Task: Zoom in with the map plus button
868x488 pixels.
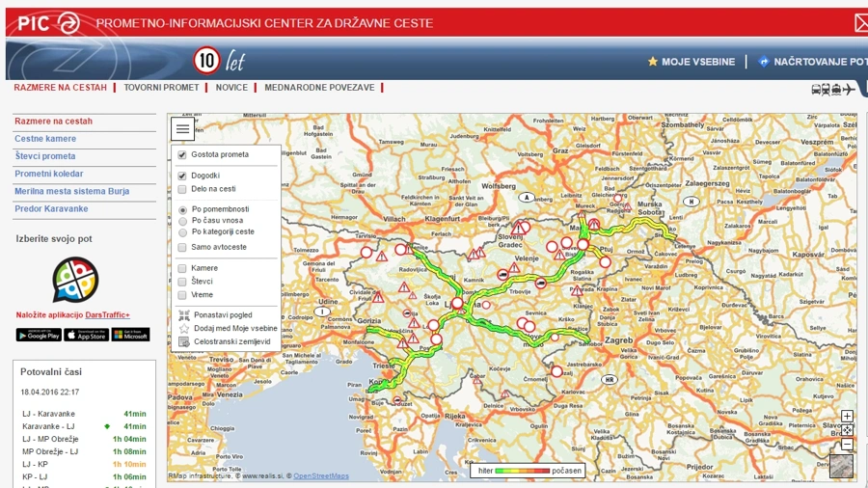Action: coord(847,416)
